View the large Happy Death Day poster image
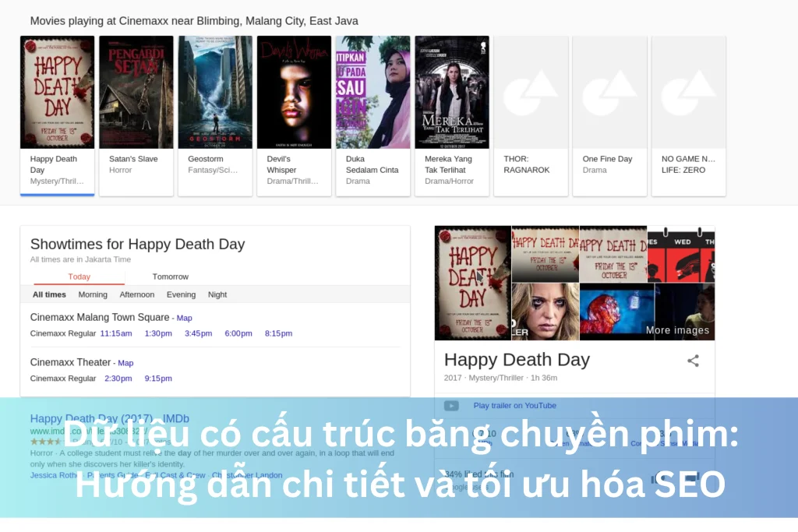Screen dimensions: 798x532 click(473, 283)
